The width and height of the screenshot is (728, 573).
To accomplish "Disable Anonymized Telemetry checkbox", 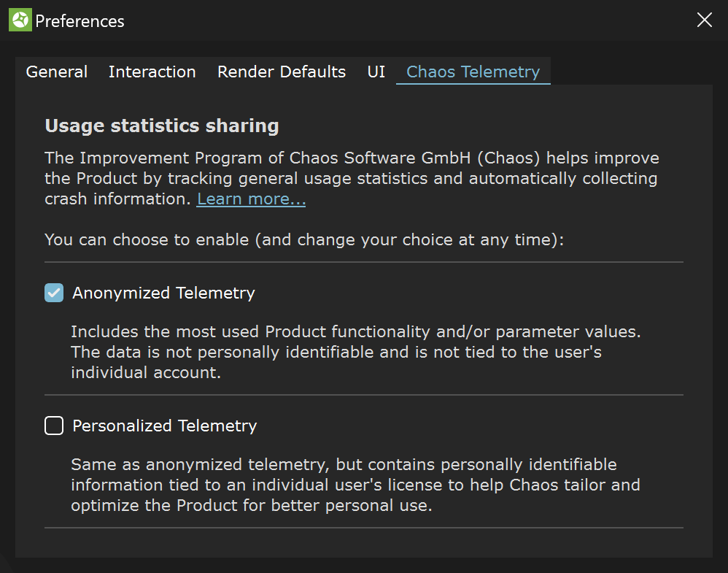I will (x=54, y=293).
